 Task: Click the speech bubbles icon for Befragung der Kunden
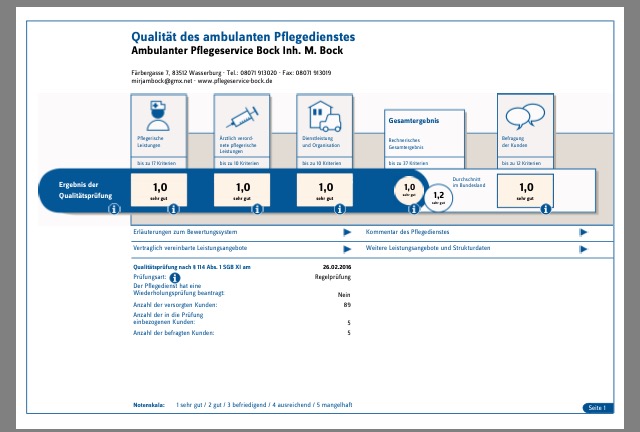tap(525, 115)
